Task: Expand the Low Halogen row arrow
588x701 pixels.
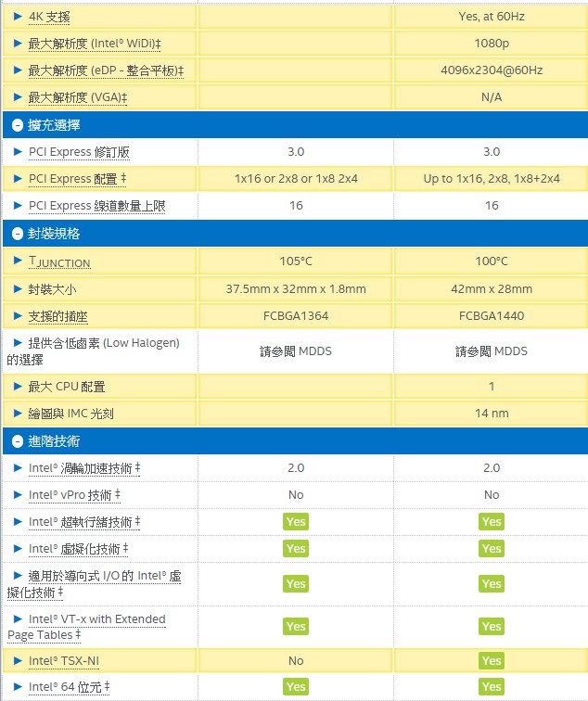Action: coord(18,342)
